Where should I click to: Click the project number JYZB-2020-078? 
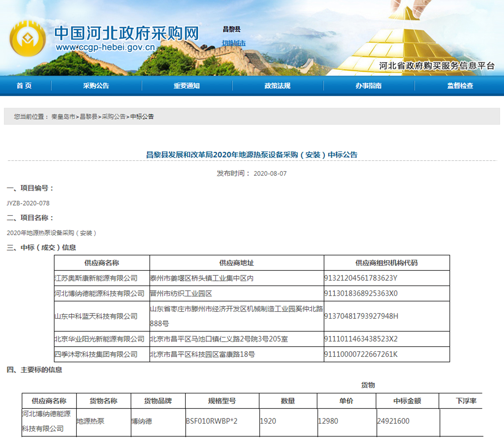pyautogui.click(x=28, y=203)
